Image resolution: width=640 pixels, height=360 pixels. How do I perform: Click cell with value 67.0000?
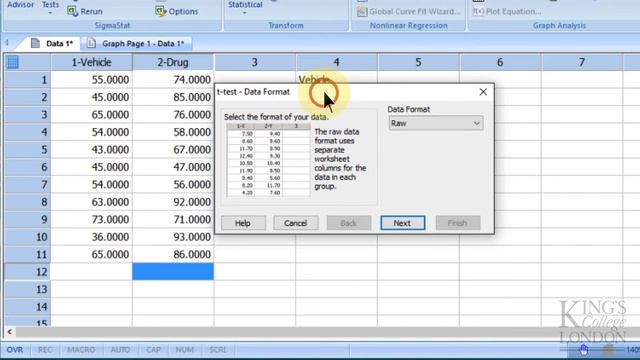pos(173,150)
